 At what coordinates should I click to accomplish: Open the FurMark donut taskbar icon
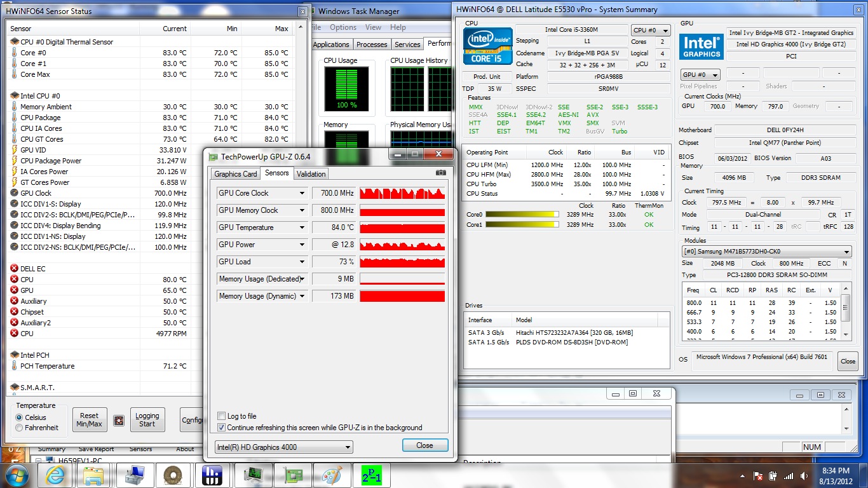[172, 475]
